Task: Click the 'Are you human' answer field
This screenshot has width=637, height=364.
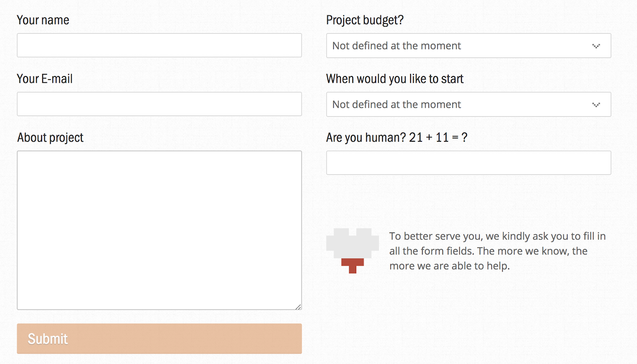Action: (x=468, y=163)
